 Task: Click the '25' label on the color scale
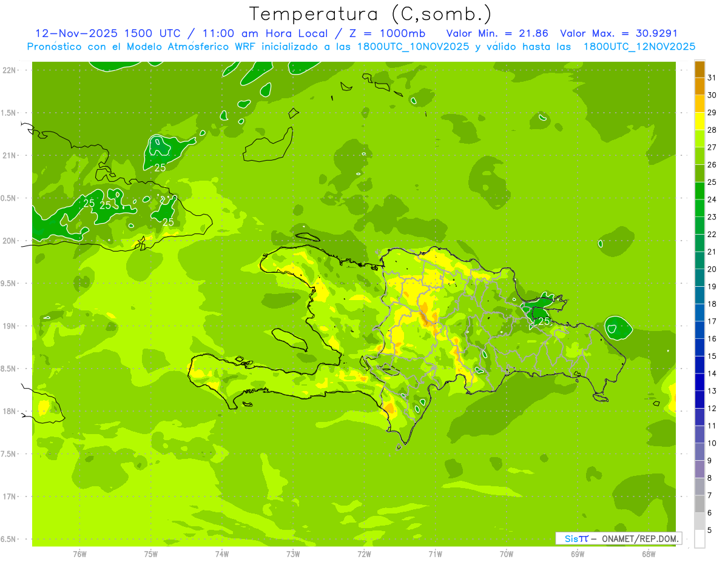pos(712,182)
